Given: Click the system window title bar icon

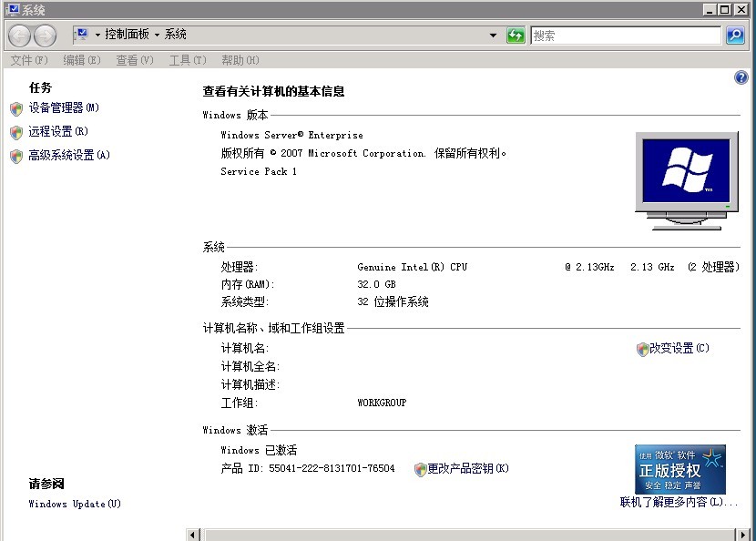Looking at the screenshot, I should 13,9.
